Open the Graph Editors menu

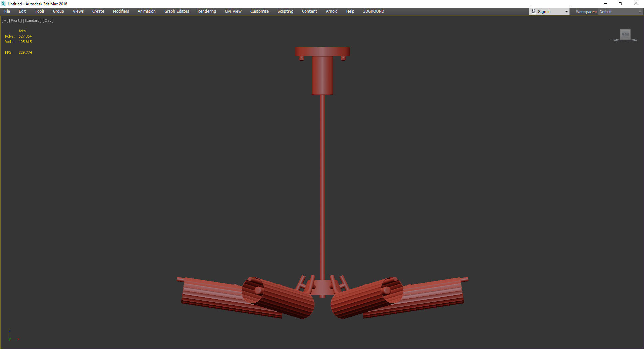(x=177, y=11)
